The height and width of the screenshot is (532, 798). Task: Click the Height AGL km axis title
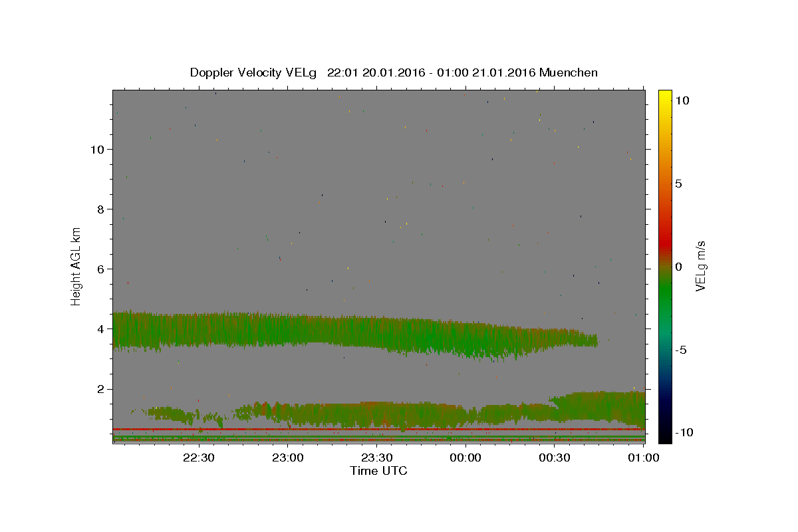[x=76, y=265]
